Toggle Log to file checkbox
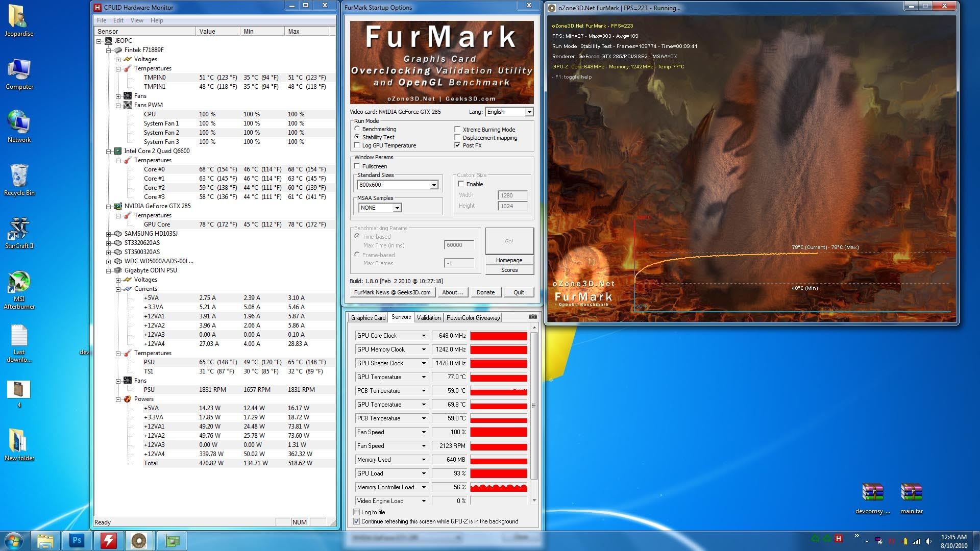 point(357,512)
